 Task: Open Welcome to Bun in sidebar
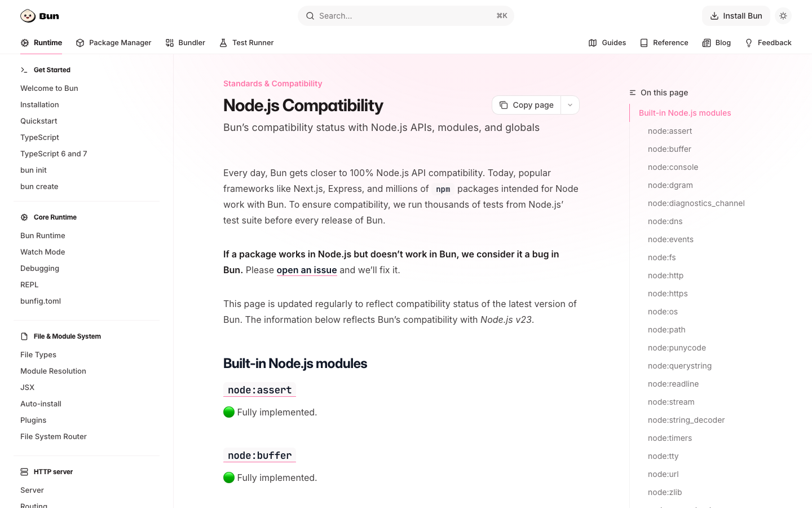(x=49, y=88)
